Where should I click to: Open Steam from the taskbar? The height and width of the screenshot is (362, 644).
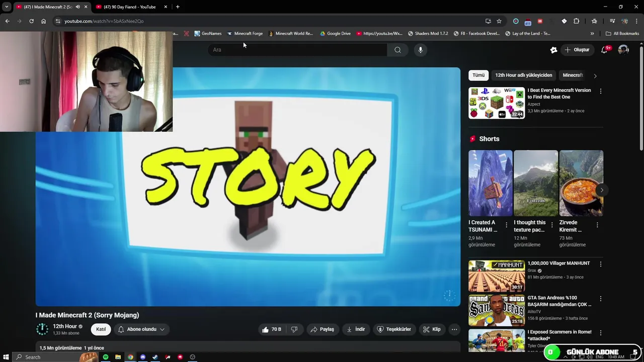[155, 357]
